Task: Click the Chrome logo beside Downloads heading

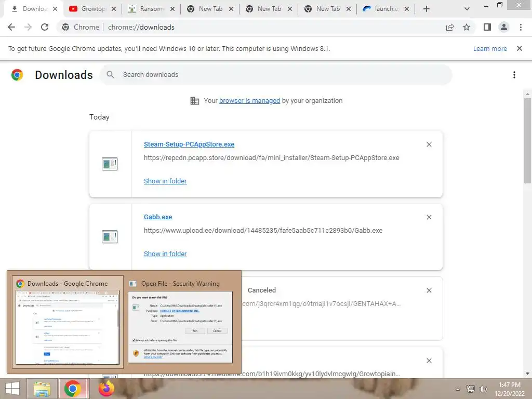Action: click(x=17, y=75)
